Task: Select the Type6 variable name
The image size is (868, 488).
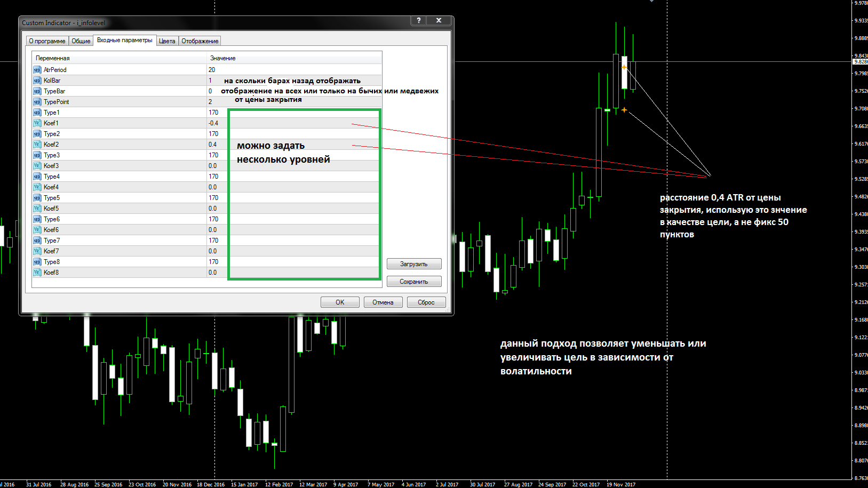Action: [52, 219]
